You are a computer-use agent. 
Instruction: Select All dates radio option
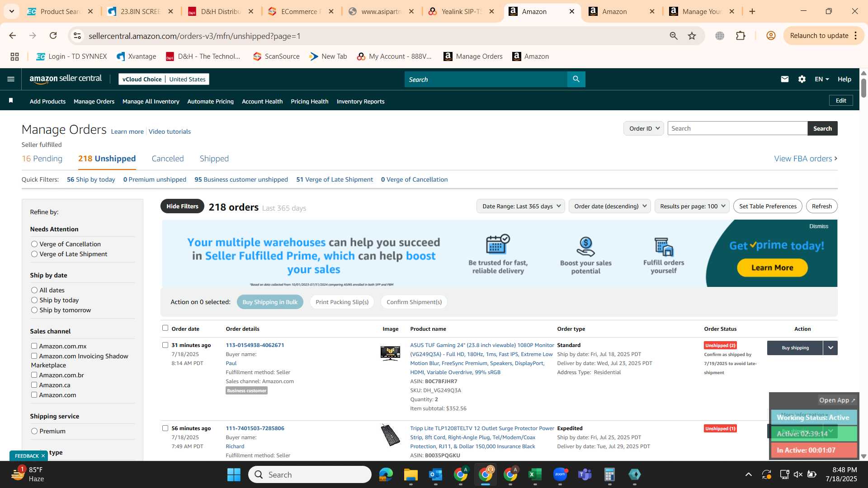34,290
